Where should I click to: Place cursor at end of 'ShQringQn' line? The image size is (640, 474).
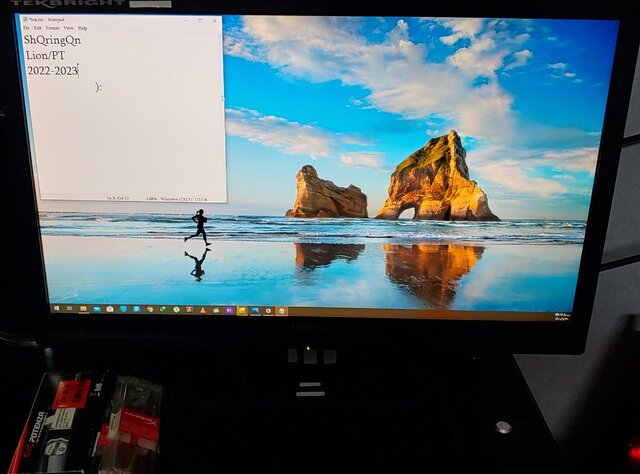(x=83, y=41)
